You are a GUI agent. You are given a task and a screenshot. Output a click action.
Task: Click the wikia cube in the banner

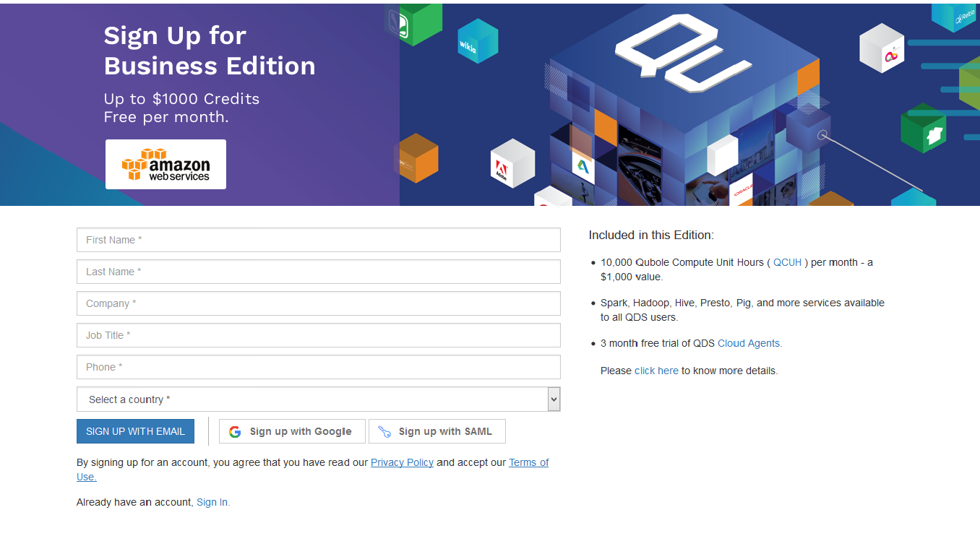click(x=478, y=41)
